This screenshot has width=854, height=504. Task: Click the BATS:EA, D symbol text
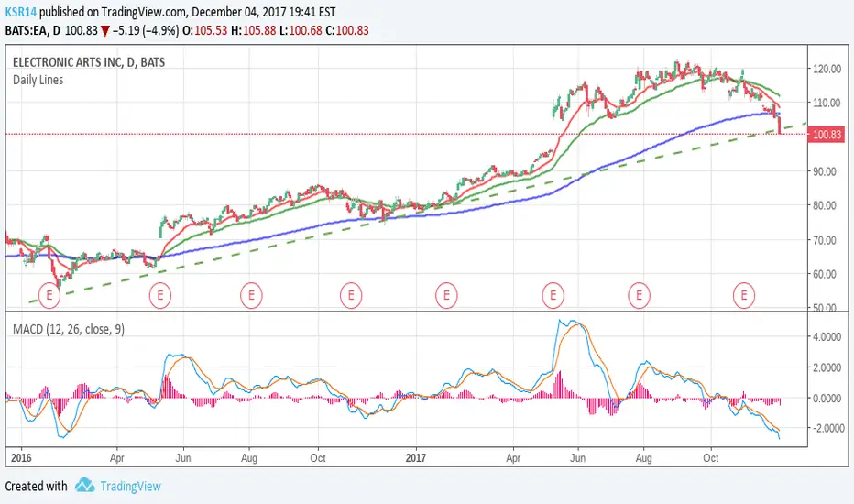[x=33, y=30]
